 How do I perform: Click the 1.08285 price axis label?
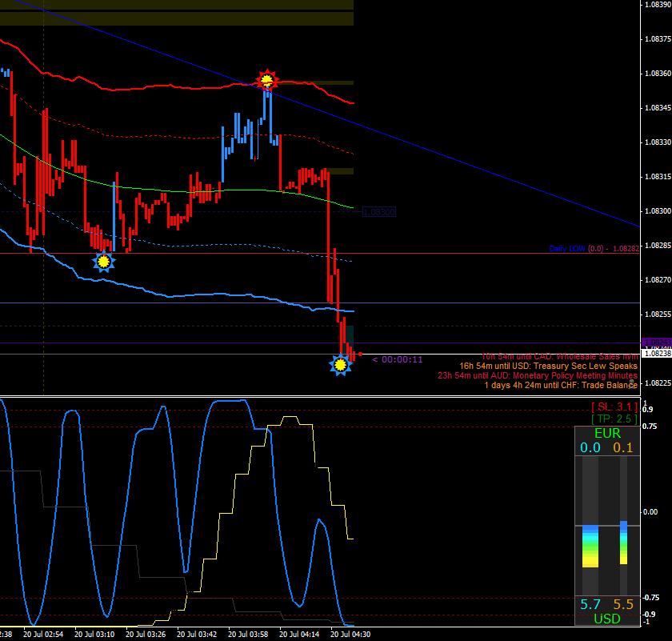[658, 246]
